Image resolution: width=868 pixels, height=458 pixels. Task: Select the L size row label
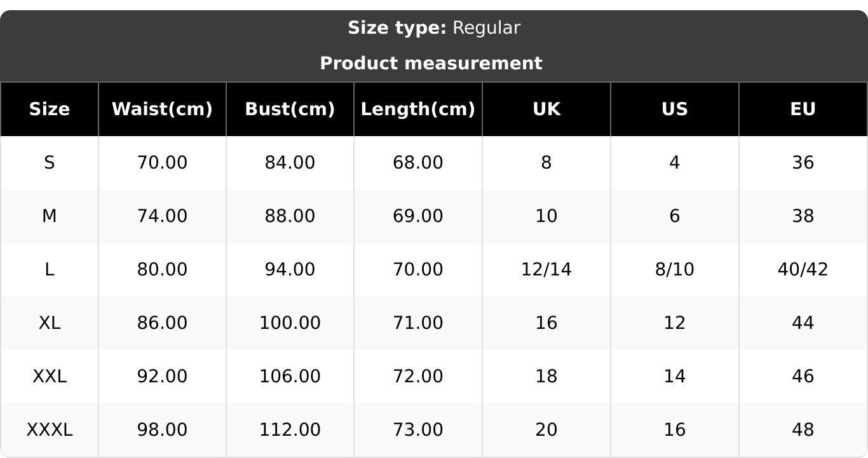[x=50, y=270]
